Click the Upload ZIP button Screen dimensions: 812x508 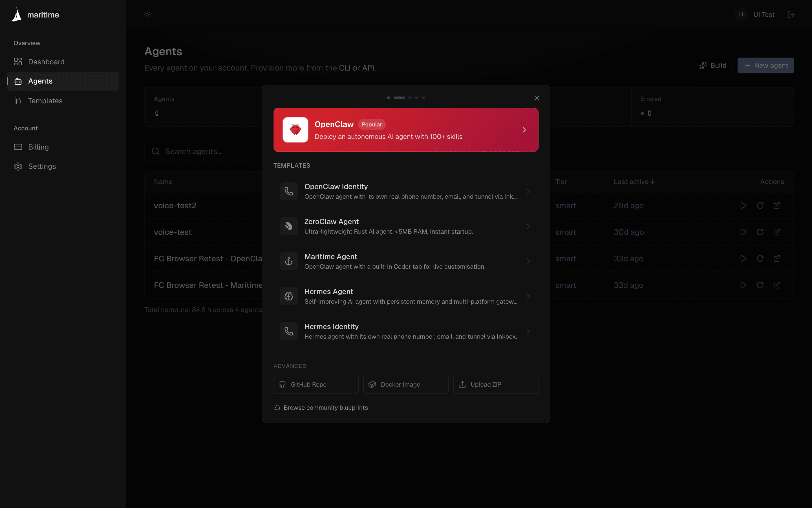pyautogui.click(x=496, y=384)
